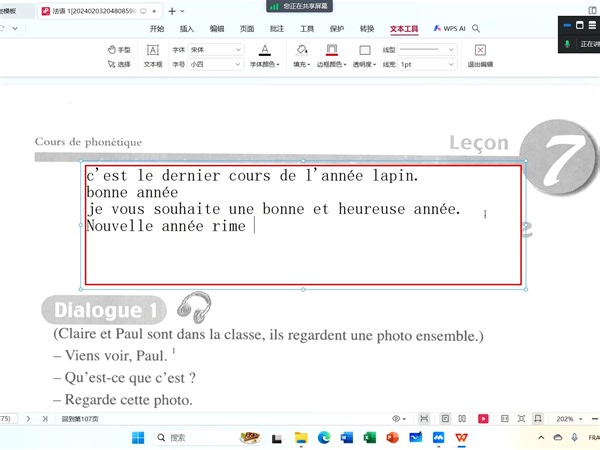The height and width of the screenshot is (450, 600).
Task: Click the window layout icon at top right
Action: click(592, 10)
